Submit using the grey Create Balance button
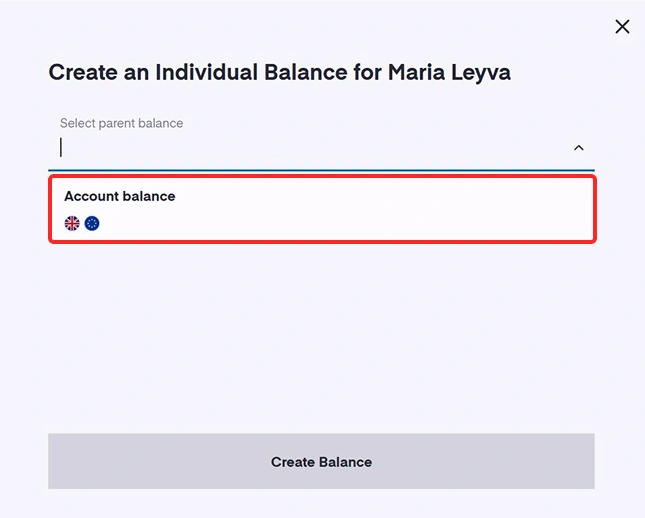 click(321, 462)
